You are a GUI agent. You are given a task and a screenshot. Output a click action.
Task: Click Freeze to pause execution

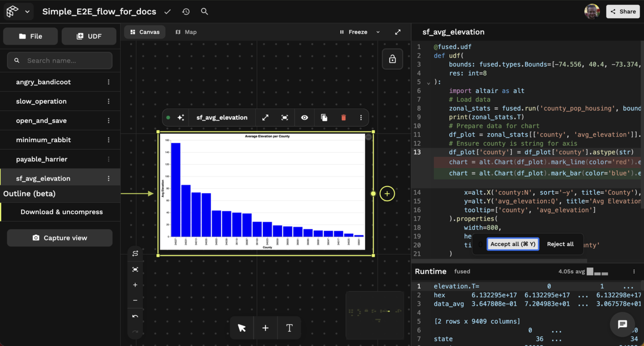pyautogui.click(x=354, y=32)
